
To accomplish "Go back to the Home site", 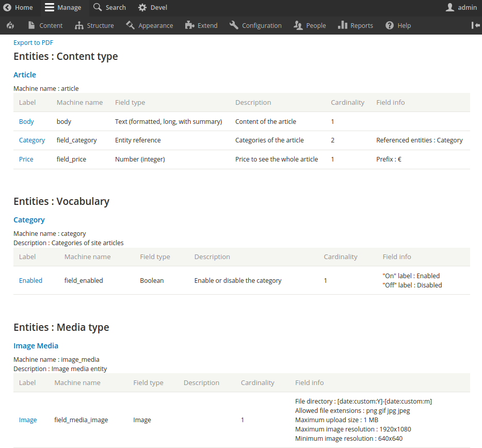I will pos(18,8).
